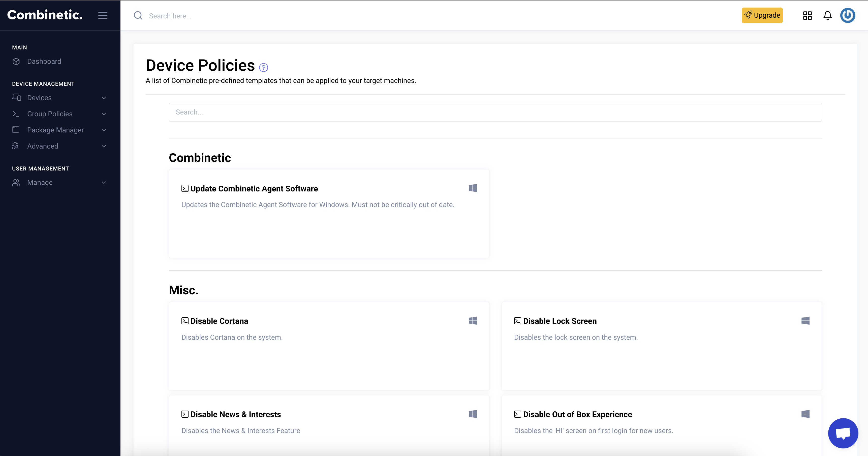The image size is (868, 456).
Task: Expand the Package Manager chevron
Action: [x=104, y=130]
